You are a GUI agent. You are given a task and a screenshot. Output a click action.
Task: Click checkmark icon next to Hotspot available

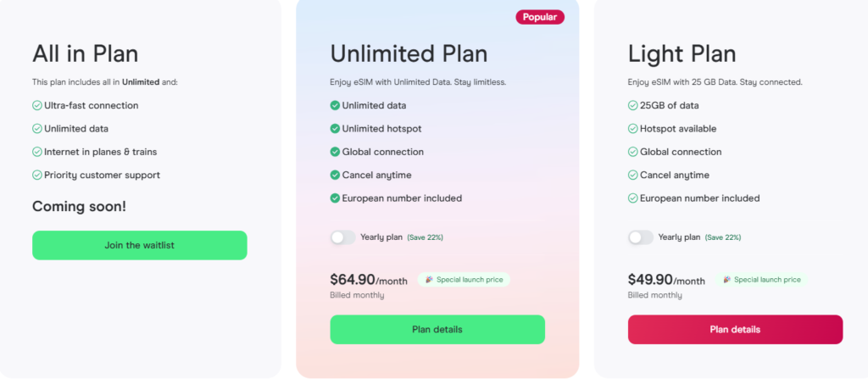tap(633, 129)
